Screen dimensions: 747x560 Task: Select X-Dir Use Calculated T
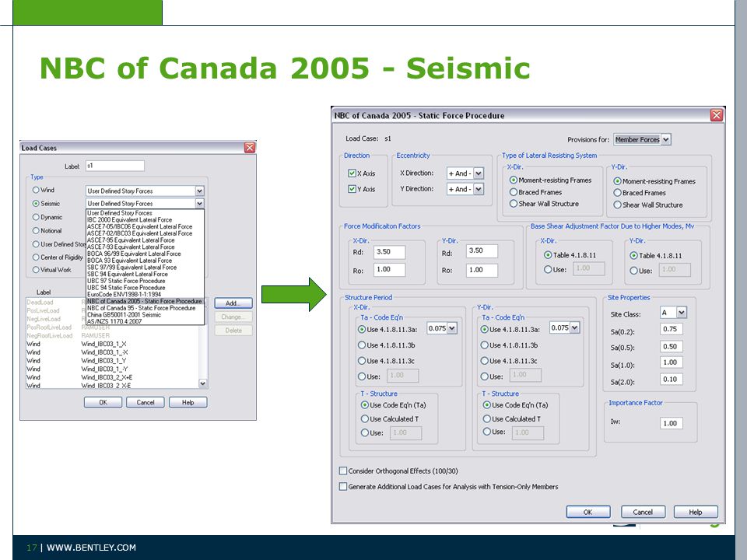pos(365,419)
